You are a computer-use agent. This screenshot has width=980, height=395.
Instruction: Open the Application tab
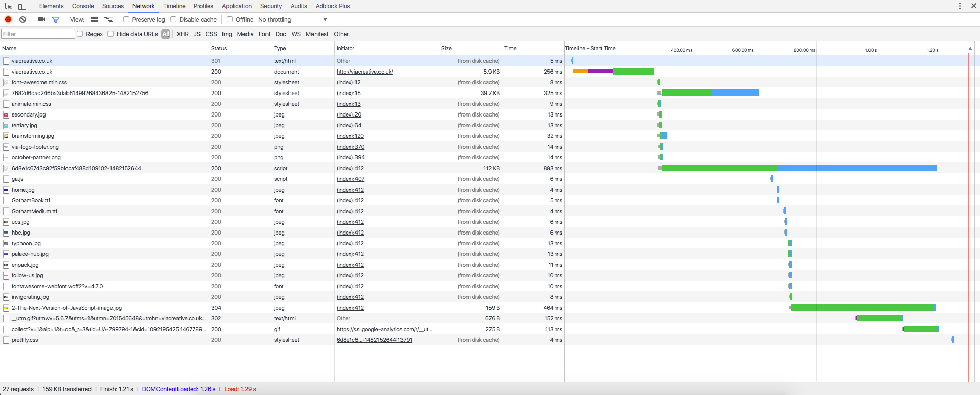click(x=237, y=6)
